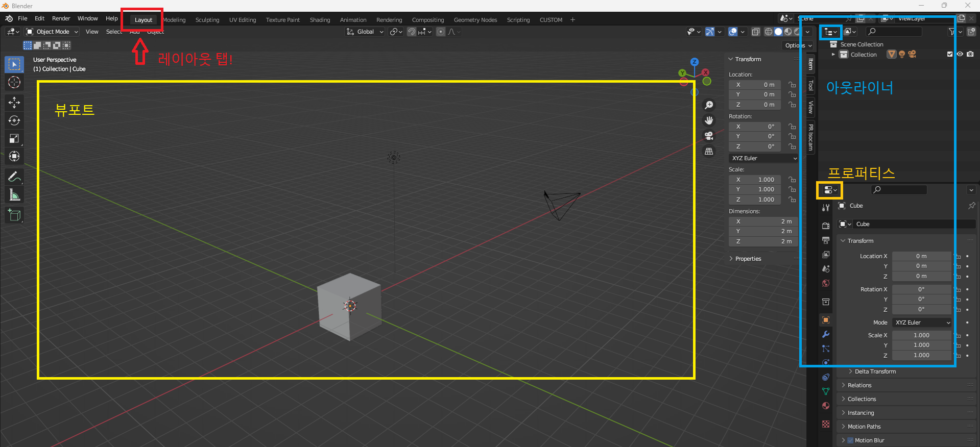Toggle Collection render camera icon in outliner
Image resolution: width=980 pixels, height=447 pixels.
point(970,54)
